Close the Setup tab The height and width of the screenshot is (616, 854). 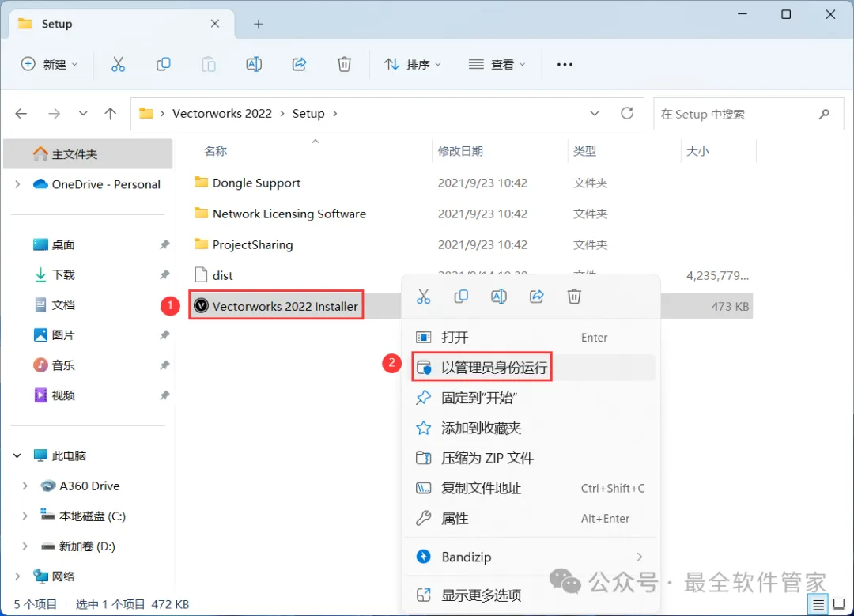[x=215, y=24]
